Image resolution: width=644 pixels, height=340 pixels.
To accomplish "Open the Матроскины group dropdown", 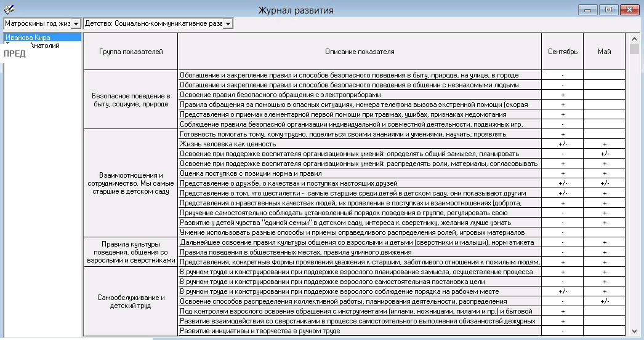I will [76, 23].
